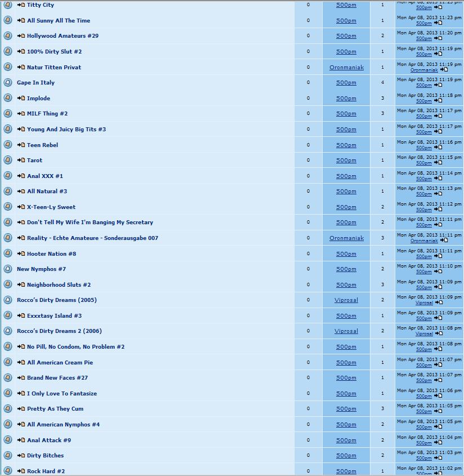The width and height of the screenshot is (464, 476).
Task: Open author Viprosal on Rocco's Dirty Dreams (2005) row
Action: point(346,300)
